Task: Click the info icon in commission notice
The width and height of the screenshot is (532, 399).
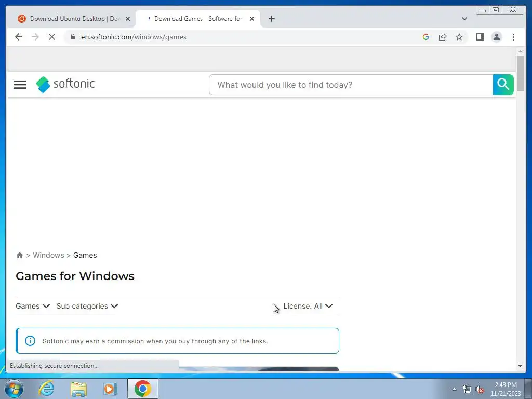Action: pos(30,341)
